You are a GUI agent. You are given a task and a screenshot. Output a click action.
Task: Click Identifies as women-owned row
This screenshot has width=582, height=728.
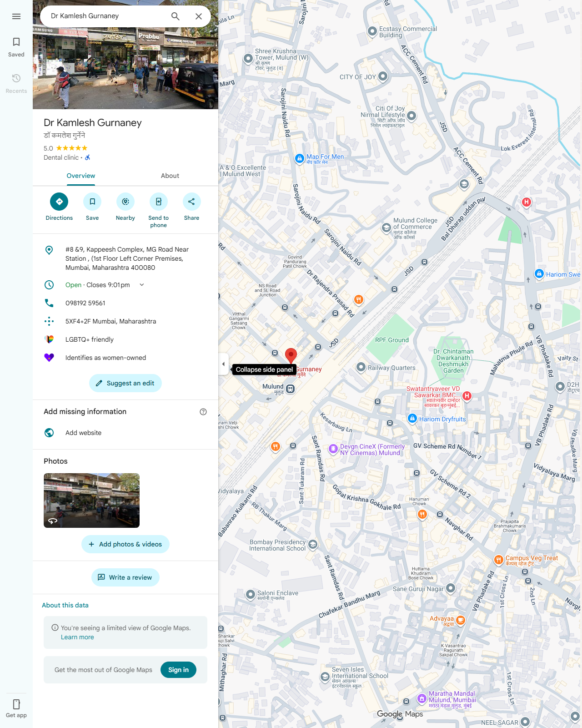click(x=125, y=358)
